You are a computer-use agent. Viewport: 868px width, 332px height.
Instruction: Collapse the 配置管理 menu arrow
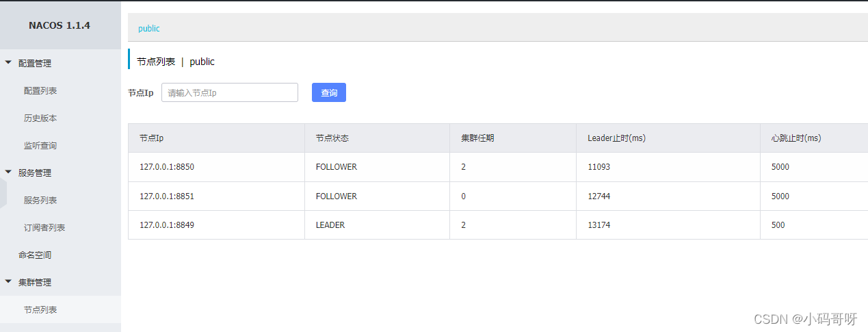pyautogui.click(x=8, y=63)
